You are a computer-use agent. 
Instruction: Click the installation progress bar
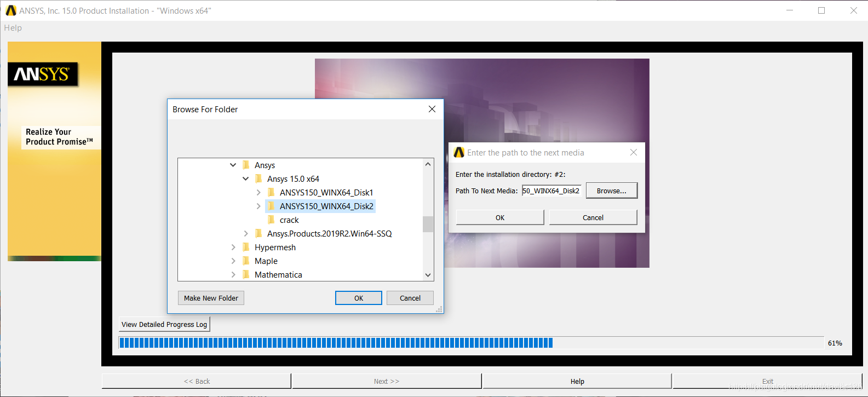472,343
